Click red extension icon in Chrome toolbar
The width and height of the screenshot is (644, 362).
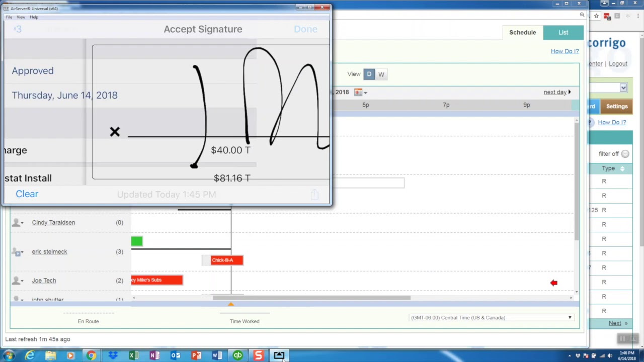coord(606,16)
